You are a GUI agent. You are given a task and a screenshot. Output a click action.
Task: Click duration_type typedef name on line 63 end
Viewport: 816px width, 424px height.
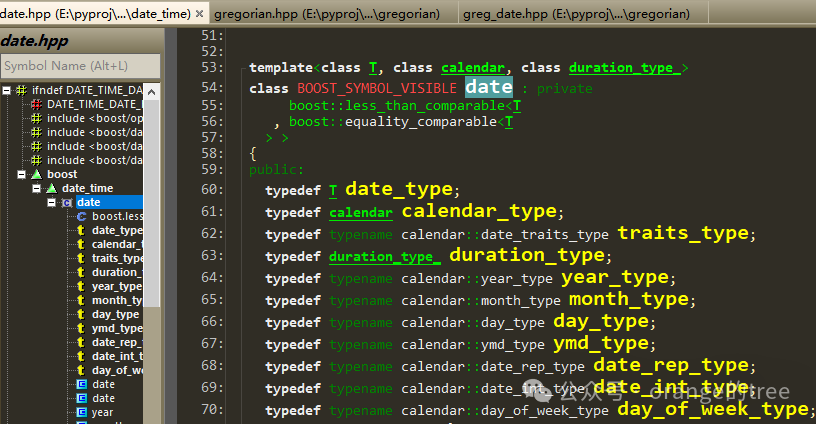click(527, 255)
